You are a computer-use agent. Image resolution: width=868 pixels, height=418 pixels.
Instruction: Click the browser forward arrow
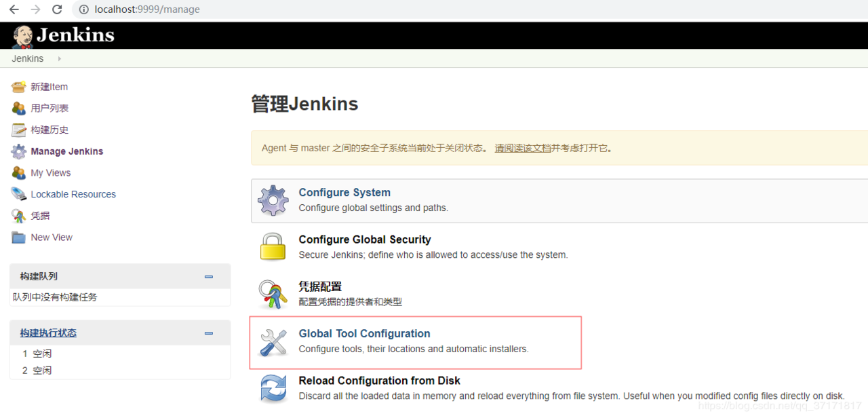pos(35,9)
